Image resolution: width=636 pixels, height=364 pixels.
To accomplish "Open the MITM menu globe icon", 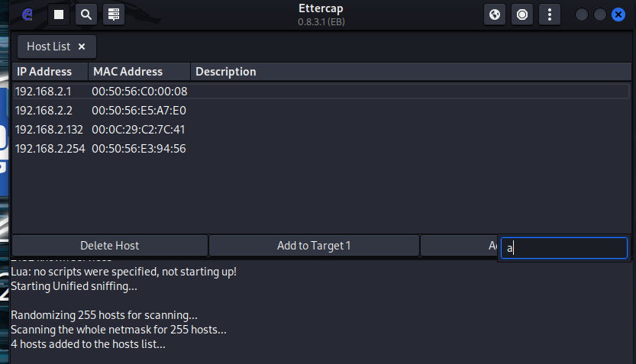I will (x=495, y=14).
